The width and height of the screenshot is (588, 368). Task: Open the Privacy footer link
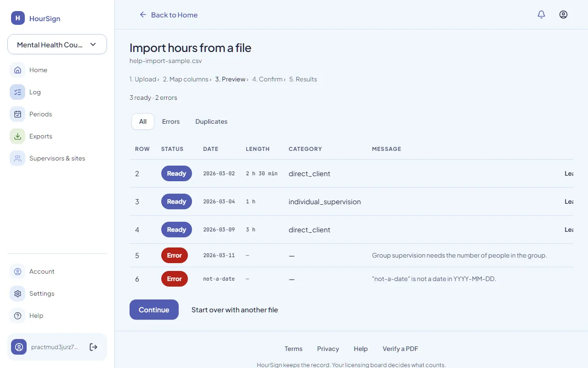click(x=328, y=349)
